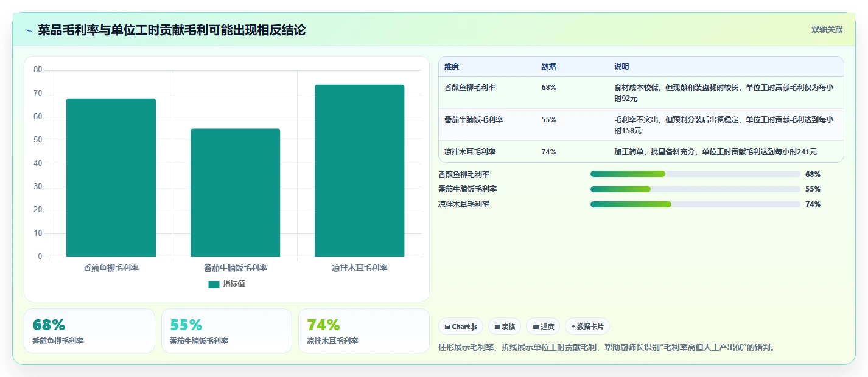Click the 番茄牛腩饭毛利率 bar in chart

click(235, 193)
